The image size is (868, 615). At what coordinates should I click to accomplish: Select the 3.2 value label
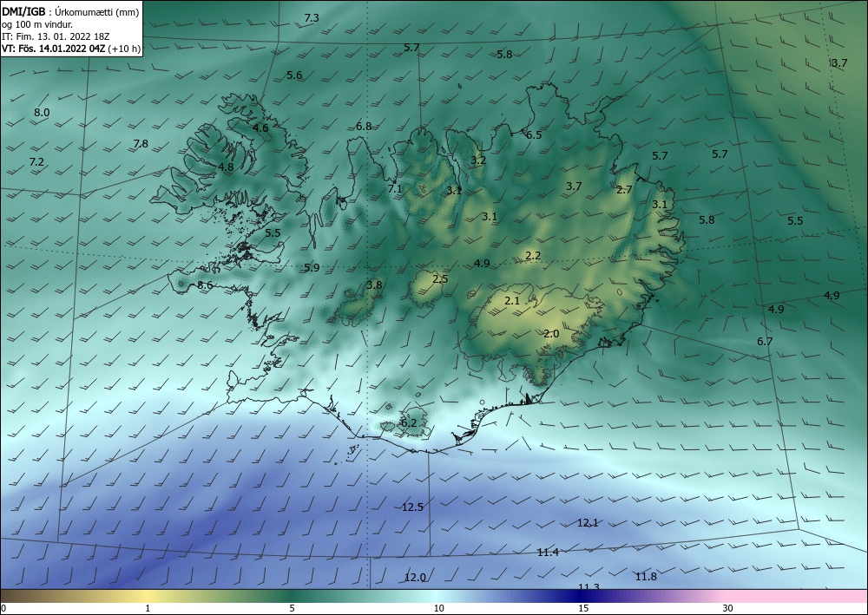(x=478, y=160)
